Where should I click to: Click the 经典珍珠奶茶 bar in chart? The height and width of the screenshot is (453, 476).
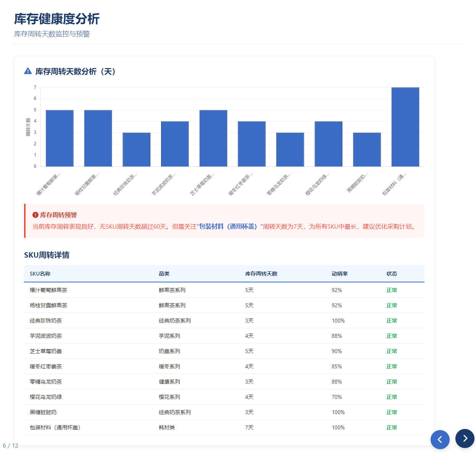tap(136, 150)
